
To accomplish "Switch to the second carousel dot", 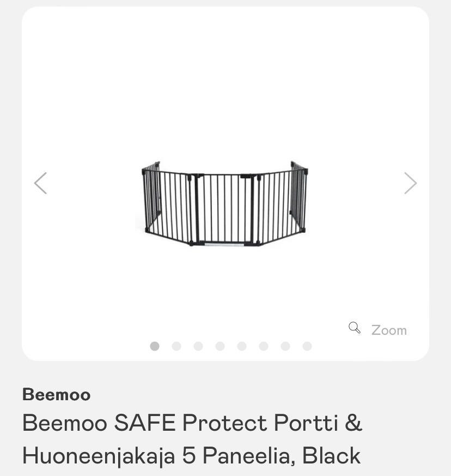I will [x=176, y=346].
